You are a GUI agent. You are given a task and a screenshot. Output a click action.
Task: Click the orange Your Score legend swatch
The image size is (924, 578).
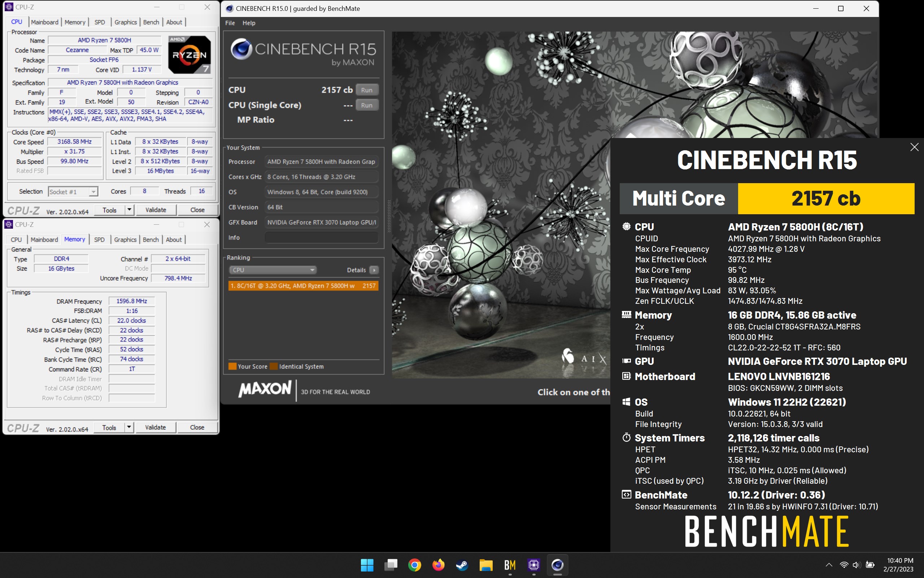(232, 366)
